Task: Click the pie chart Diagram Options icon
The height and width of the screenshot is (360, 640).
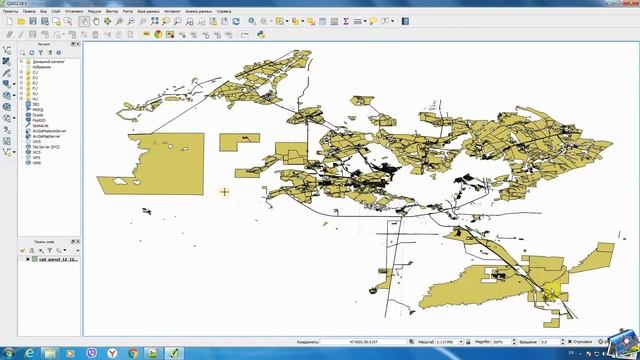Action: [158, 35]
